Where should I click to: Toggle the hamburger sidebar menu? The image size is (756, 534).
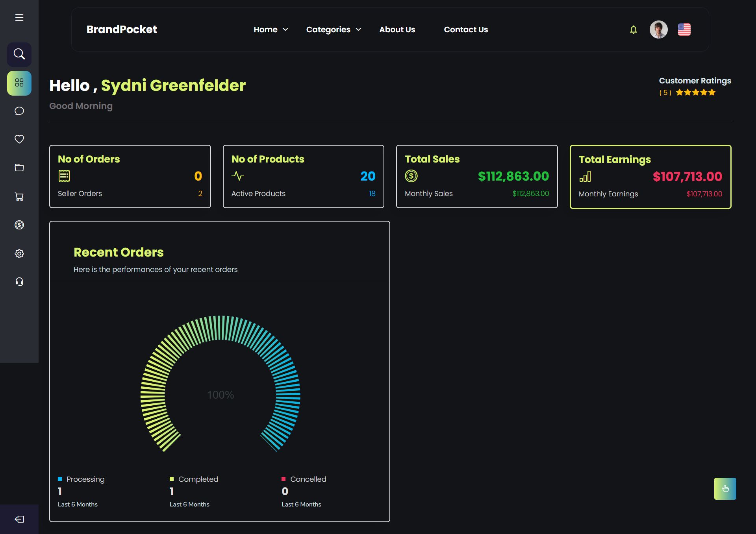(x=19, y=18)
